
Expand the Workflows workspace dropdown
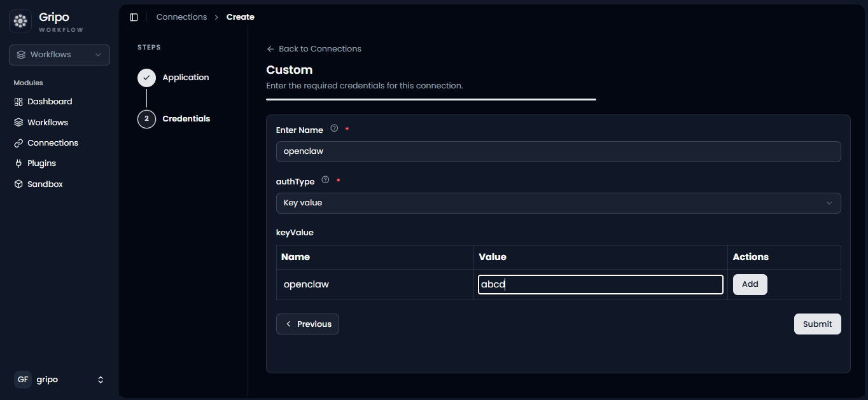[x=59, y=55]
